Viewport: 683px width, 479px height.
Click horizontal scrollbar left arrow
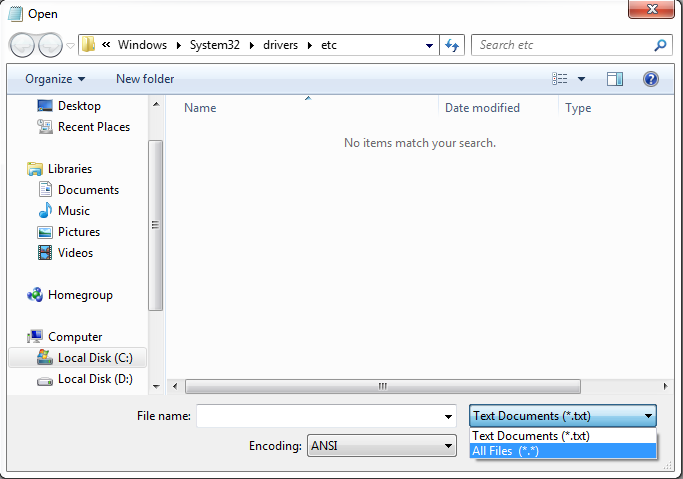point(175,386)
